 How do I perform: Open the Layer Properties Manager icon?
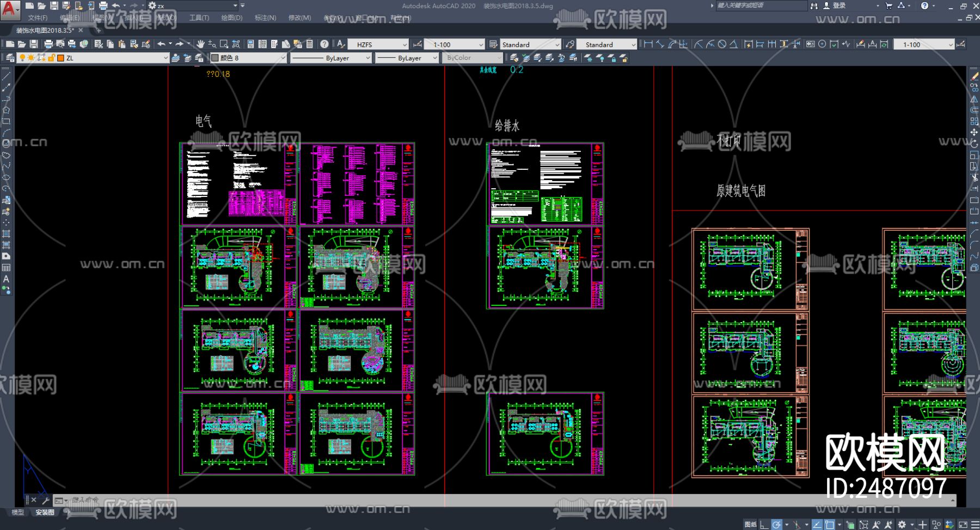tap(10, 58)
